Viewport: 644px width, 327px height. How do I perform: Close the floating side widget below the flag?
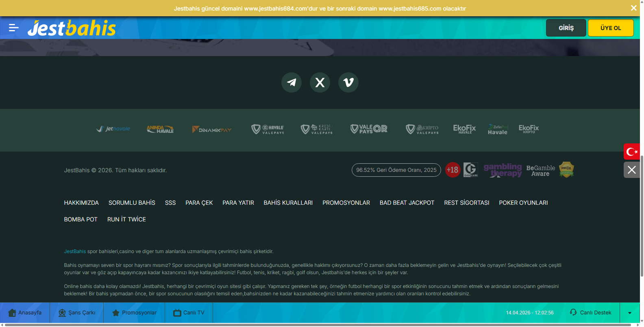(632, 170)
